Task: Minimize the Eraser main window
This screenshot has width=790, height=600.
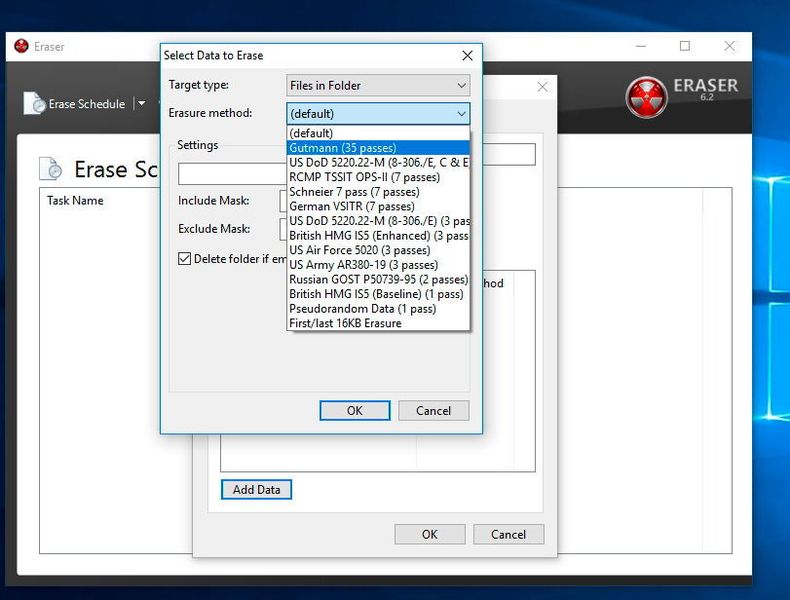Action: pos(641,46)
